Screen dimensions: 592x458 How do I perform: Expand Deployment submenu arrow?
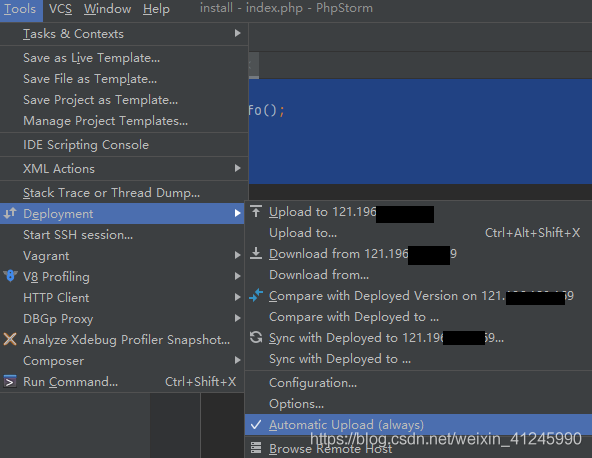coord(237,213)
